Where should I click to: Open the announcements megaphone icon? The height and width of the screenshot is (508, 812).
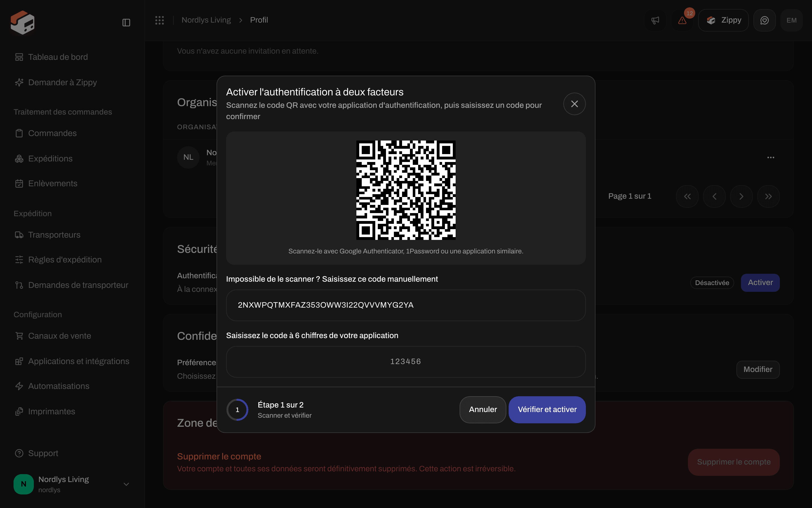tap(655, 20)
